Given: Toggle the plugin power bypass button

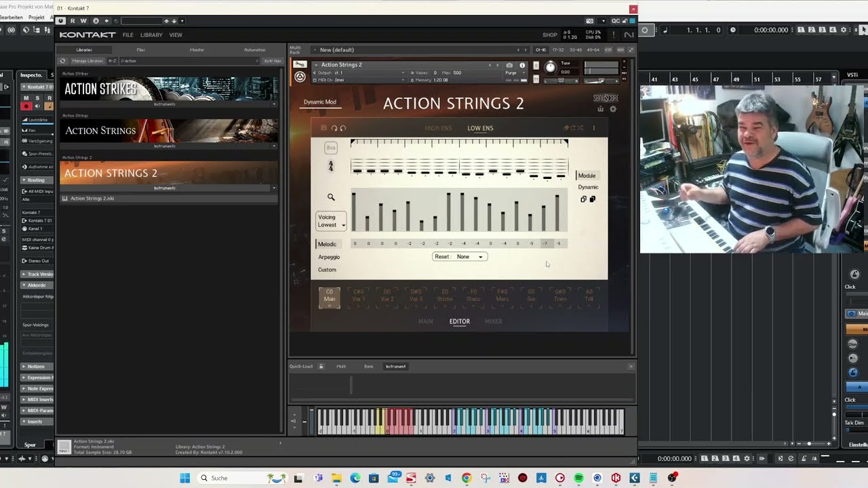Looking at the screenshot, I should (x=61, y=21).
